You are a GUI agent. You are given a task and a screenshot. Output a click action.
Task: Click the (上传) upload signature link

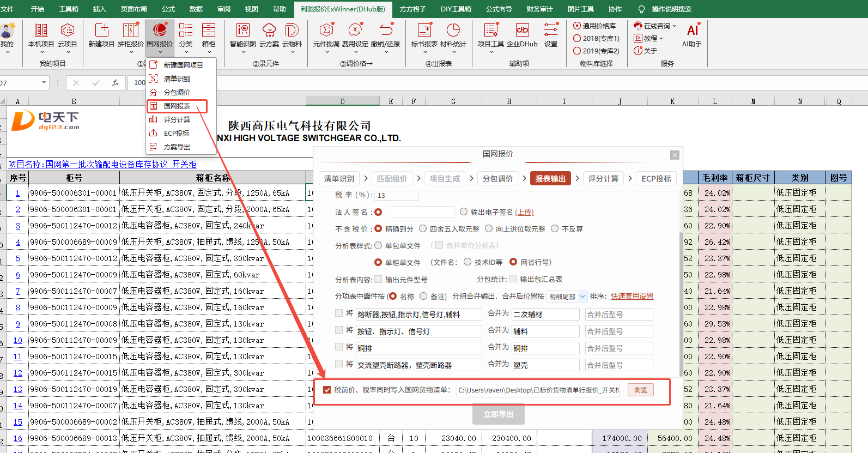coord(524,212)
